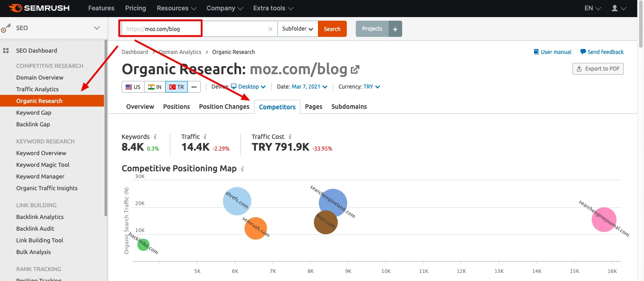Switch to the Competitors tab

pyautogui.click(x=277, y=107)
